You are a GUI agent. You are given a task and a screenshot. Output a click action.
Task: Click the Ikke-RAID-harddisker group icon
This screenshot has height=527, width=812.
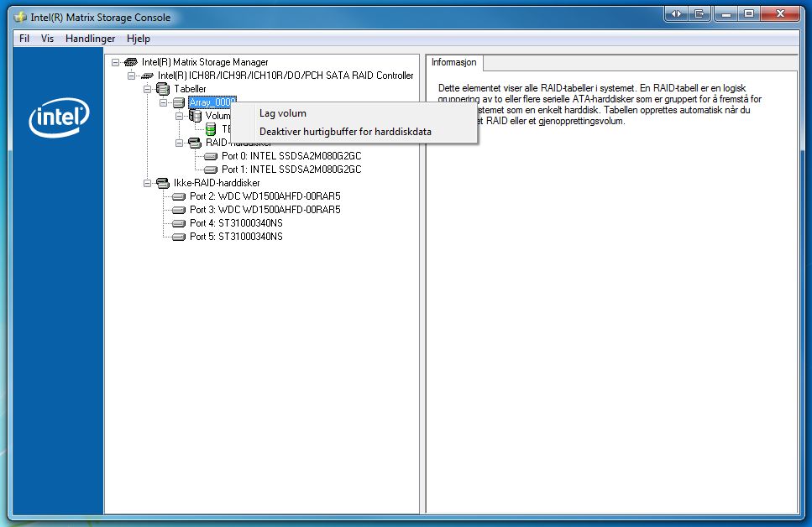coord(163,183)
